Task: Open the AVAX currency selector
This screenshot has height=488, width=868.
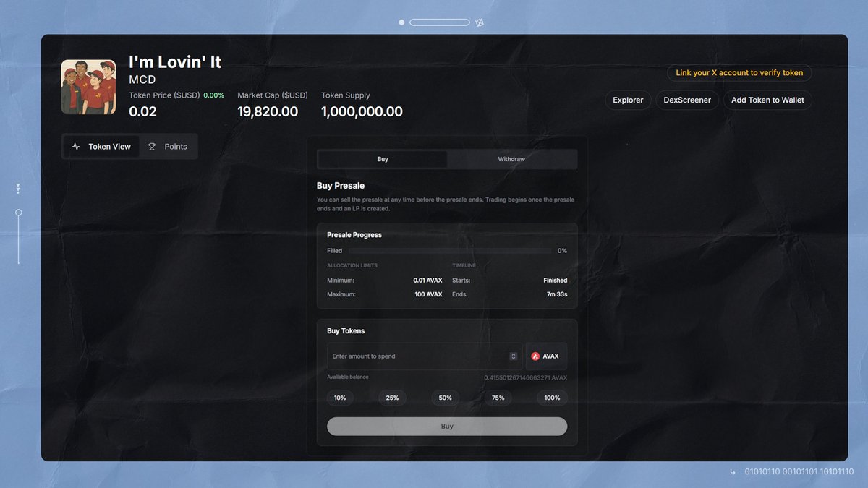Action: tap(547, 356)
